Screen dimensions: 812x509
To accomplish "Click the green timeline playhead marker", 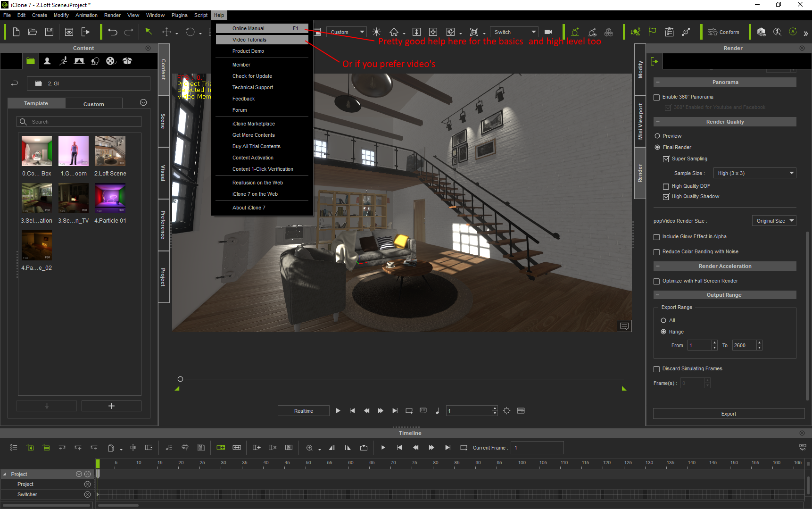I will [x=98, y=463].
